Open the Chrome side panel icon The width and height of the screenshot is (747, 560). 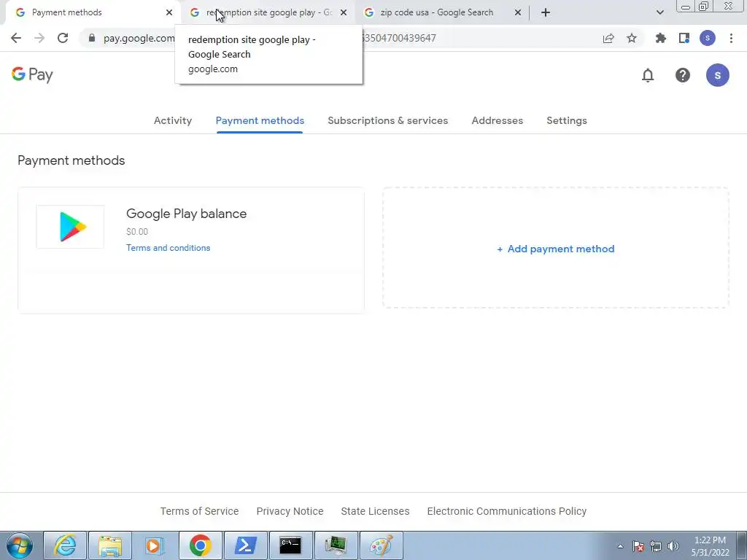684,38
